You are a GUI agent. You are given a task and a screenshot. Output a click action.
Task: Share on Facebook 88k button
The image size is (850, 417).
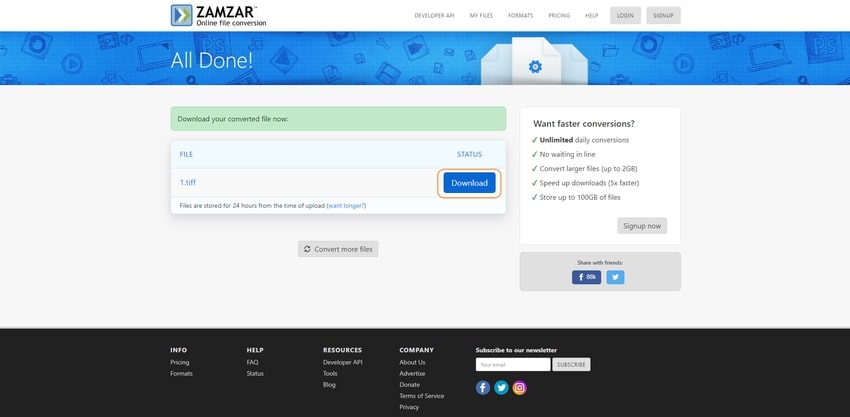pos(586,277)
